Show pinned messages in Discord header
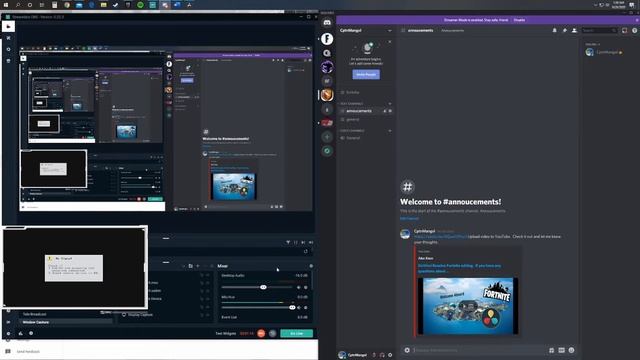 point(564,30)
